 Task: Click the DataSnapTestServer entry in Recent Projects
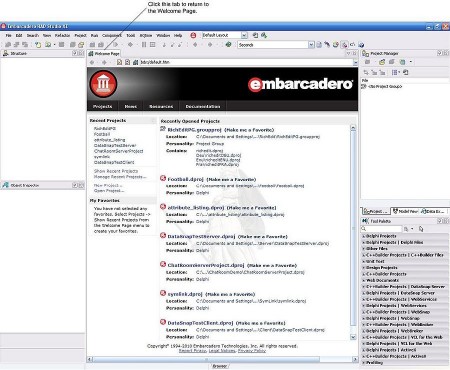point(115,145)
